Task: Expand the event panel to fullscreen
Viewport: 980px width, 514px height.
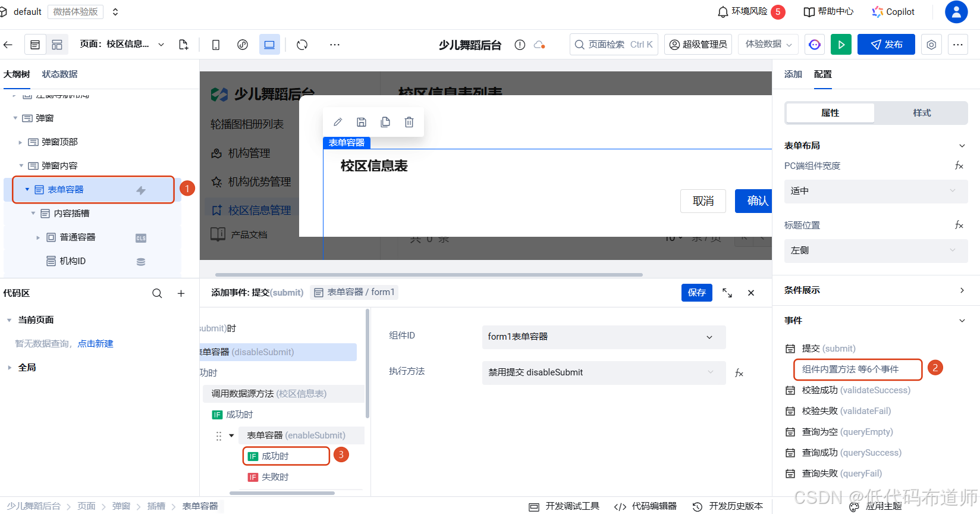Action: (727, 293)
